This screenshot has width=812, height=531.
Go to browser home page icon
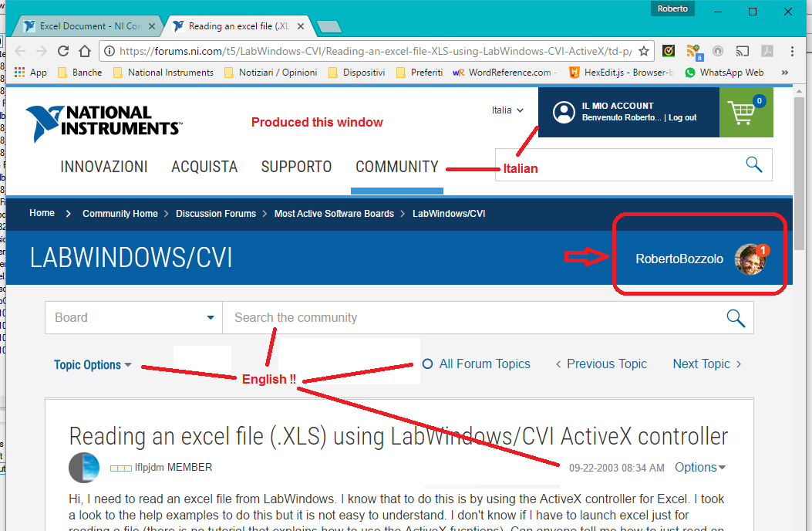click(x=85, y=51)
